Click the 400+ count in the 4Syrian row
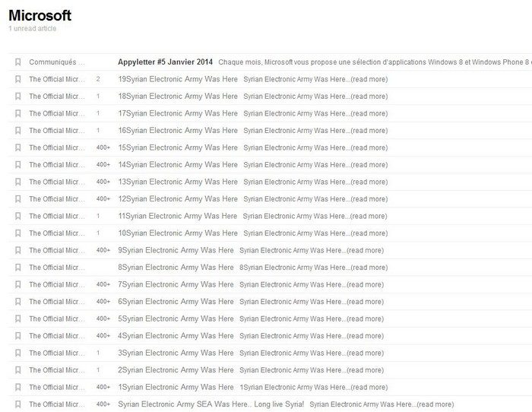 (x=103, y=336)
